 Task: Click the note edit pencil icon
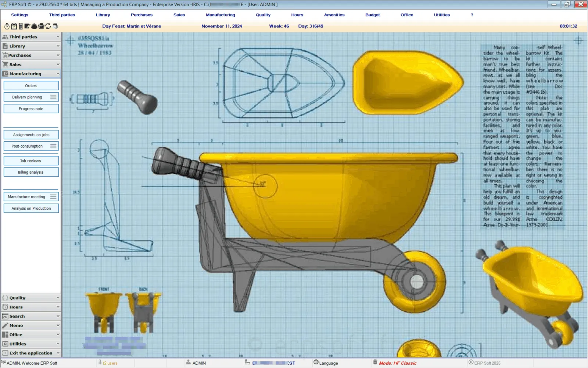(27, 26)
